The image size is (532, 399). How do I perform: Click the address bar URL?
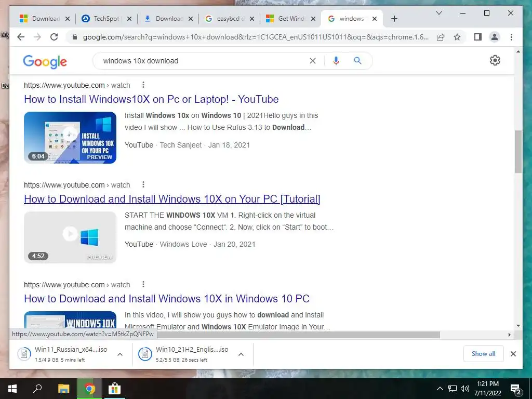(x=256, y=37)
